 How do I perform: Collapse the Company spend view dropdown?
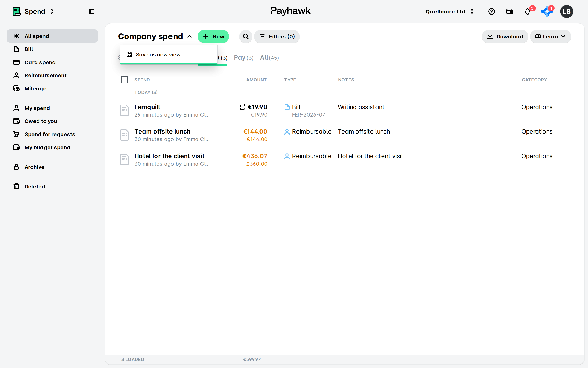point(189,37)
